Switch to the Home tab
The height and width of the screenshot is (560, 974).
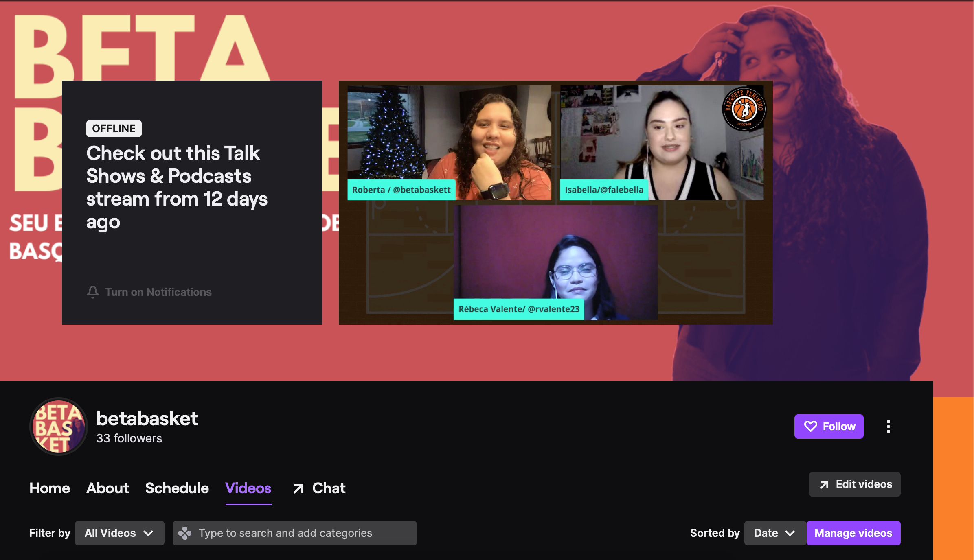(50, 488)
